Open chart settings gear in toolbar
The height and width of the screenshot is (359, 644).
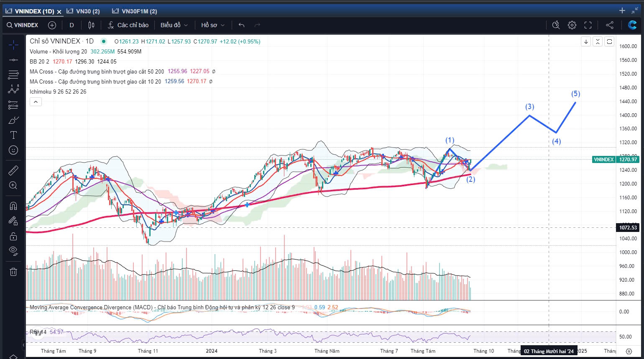(x=572, y=25)
